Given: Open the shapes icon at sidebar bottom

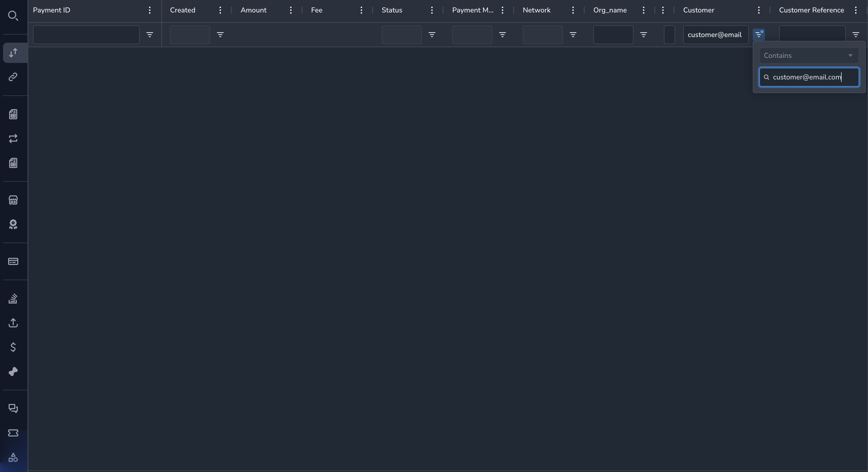Looking at the screenshot, I should 13,457.
